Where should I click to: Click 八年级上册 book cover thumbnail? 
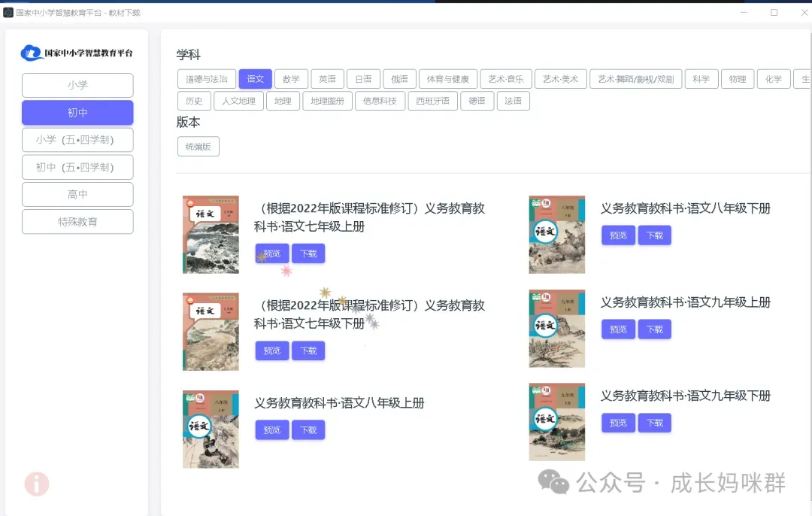(211, 429)
